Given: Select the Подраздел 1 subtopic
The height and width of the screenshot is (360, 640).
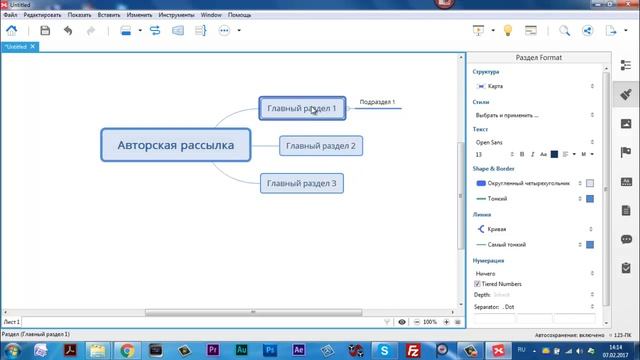Looking at the screenshot, I should tap(377, 102).
